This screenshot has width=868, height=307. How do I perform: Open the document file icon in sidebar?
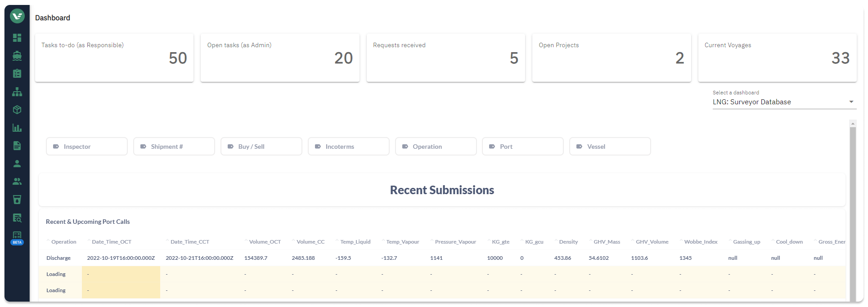click(x=17, y=146)
